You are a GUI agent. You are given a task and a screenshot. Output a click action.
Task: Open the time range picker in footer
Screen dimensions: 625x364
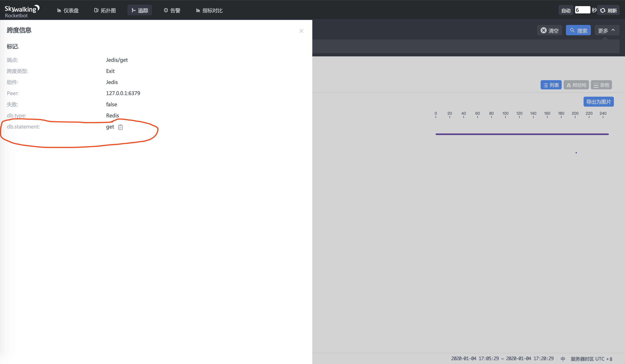coord(502,359)
